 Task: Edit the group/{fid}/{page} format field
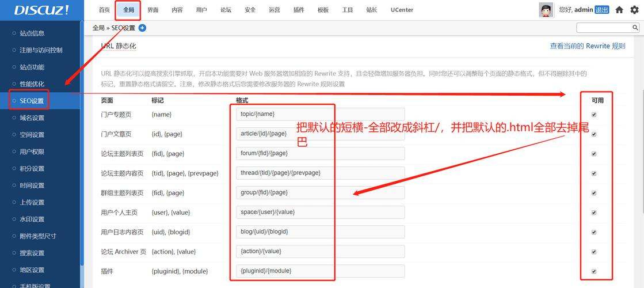[x=321, y=193]
